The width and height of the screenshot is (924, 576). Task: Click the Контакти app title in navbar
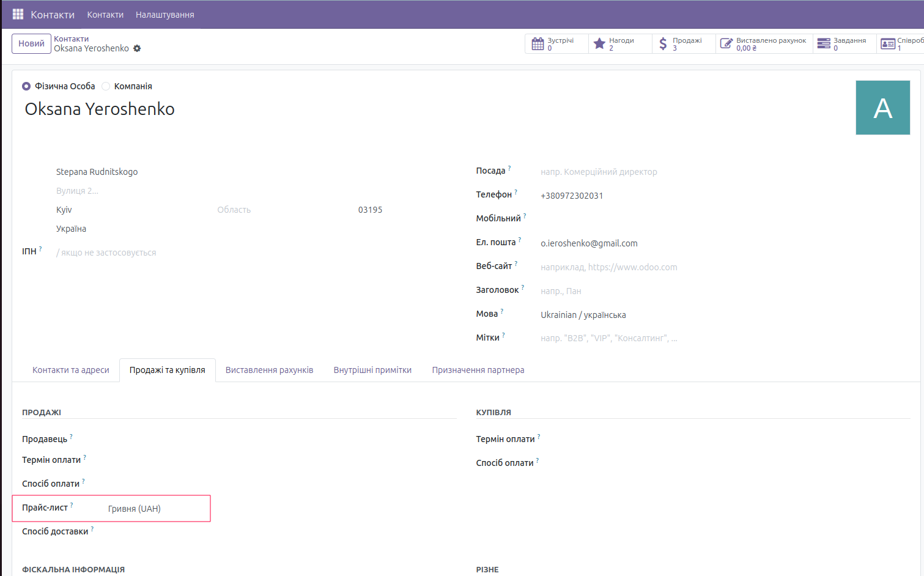point(53,15)
